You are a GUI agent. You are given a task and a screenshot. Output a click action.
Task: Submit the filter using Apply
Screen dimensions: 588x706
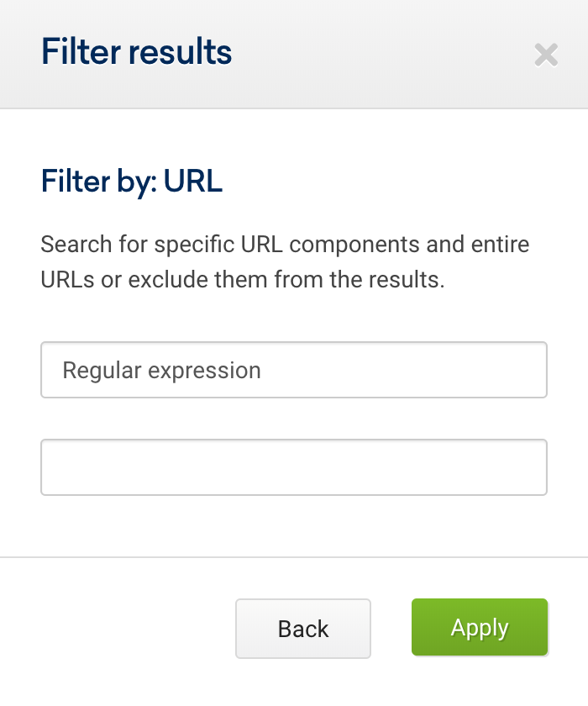(480, 627)
